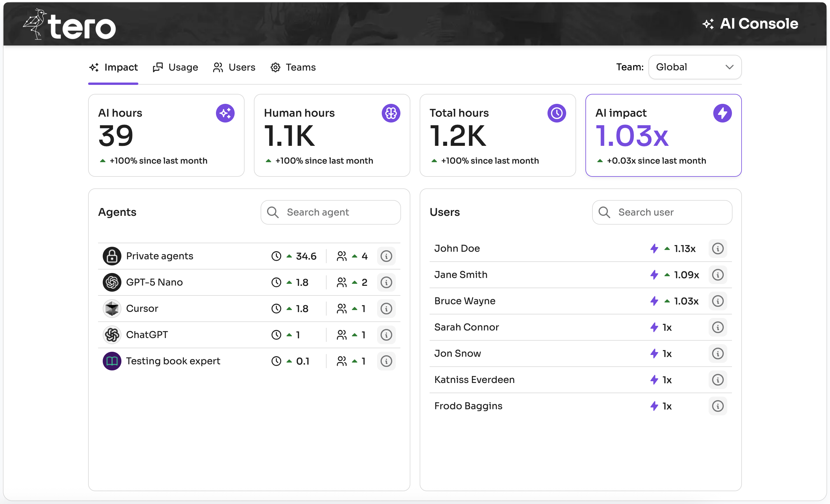Click the clock icon on Total hours card
830x504 pixels.
tap(557, 113)
